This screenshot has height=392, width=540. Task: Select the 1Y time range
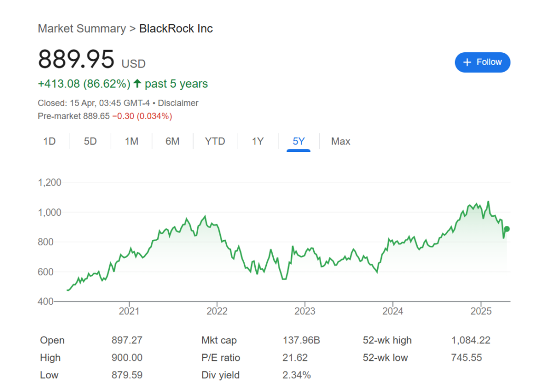[x=257, y=141]
